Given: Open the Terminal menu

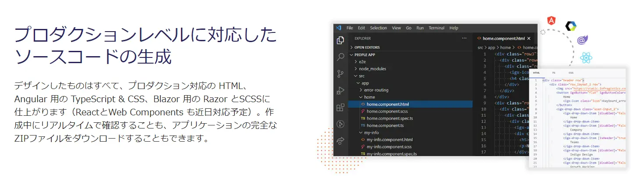Looking at the screenshot, I should click(436, 28).
